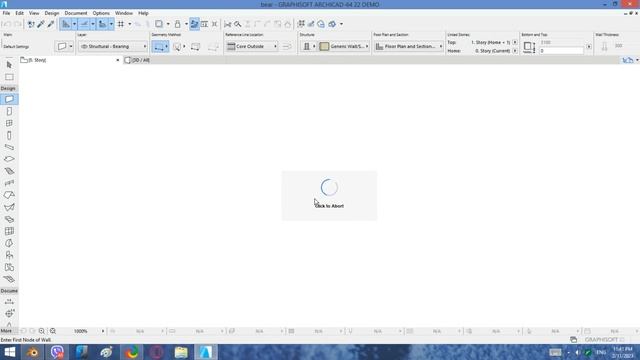Open Firefox from the taskbar
The width and height of the screenshot is (640, 360).
pos(131,352)
